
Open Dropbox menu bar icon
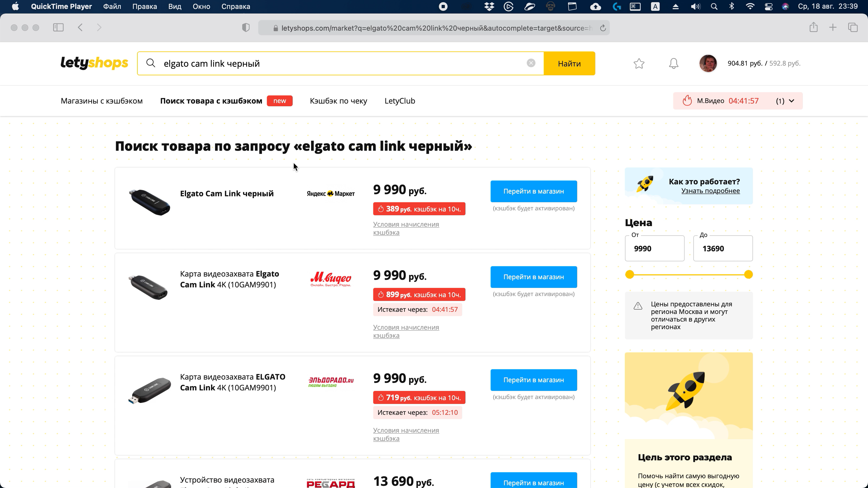pos(489,7)
